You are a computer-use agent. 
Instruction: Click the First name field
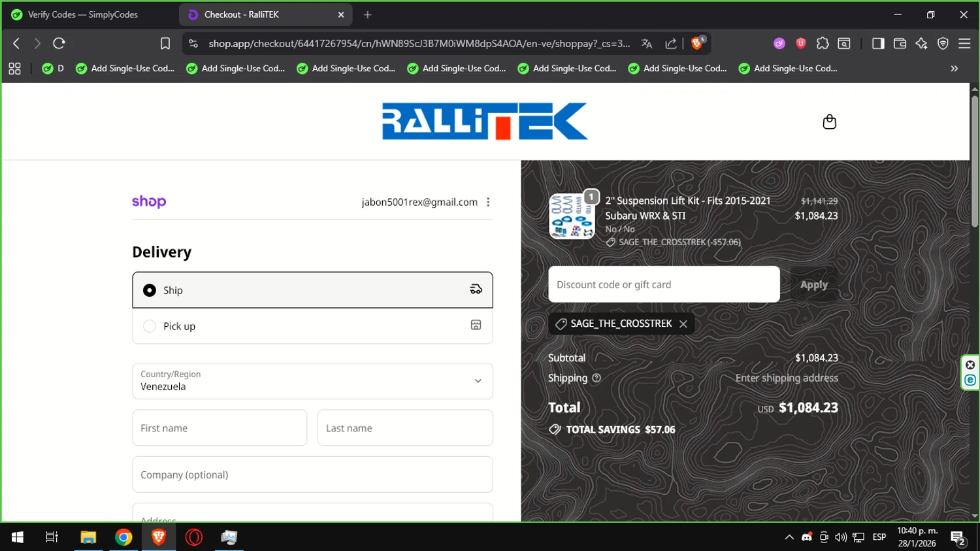(x=220, y=428)
